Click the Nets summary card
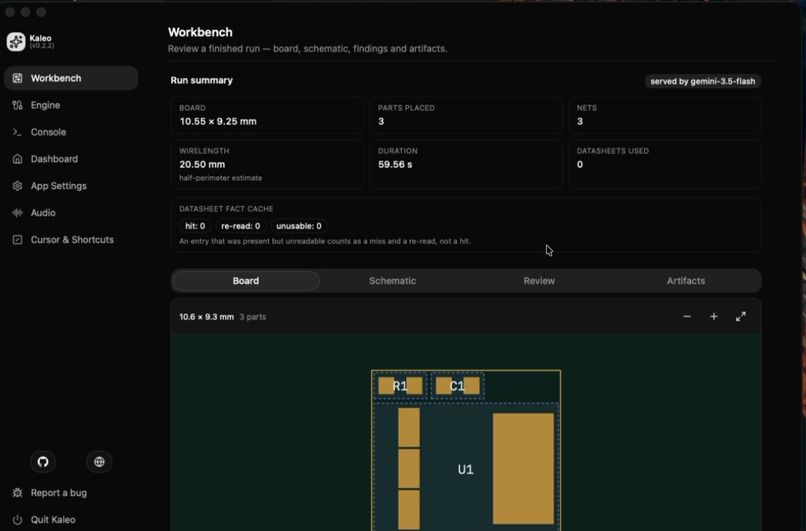The width and height of the screenshot is (806, 531). pyautogui.click(x=665, y=116)
